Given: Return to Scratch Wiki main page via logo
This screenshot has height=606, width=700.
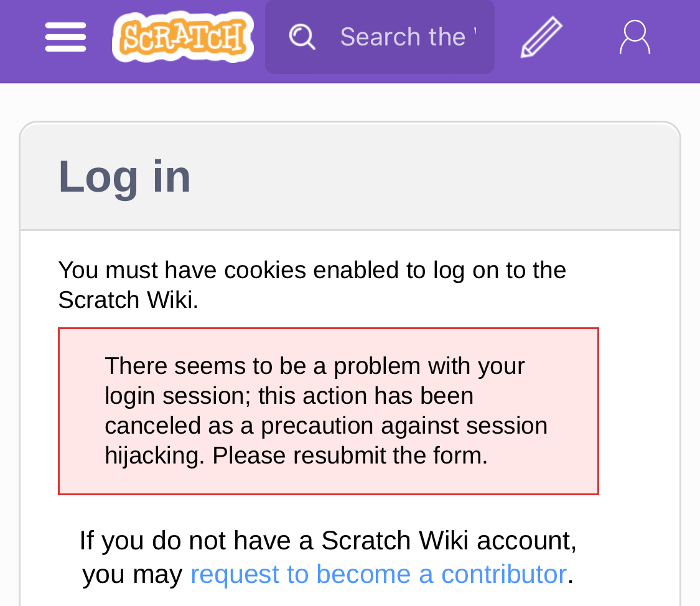Looking at the screenshot, I should click(x=182, y=37).
